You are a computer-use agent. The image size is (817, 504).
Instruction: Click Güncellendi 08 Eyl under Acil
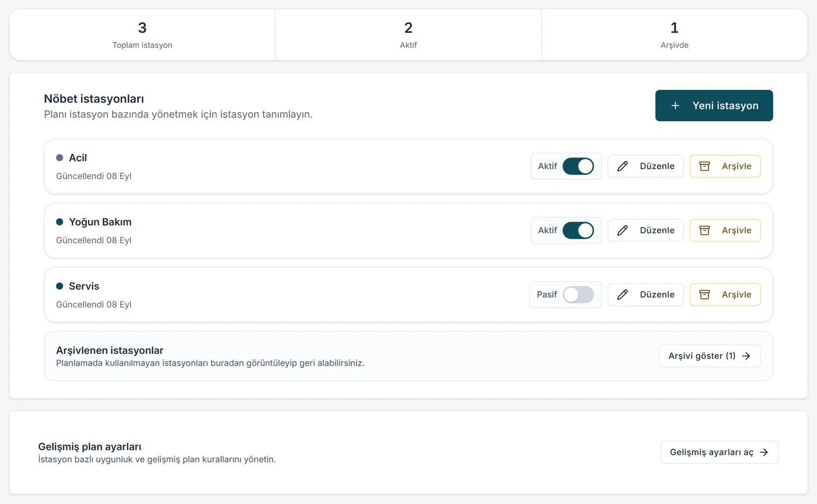click(x=94, y=176)
